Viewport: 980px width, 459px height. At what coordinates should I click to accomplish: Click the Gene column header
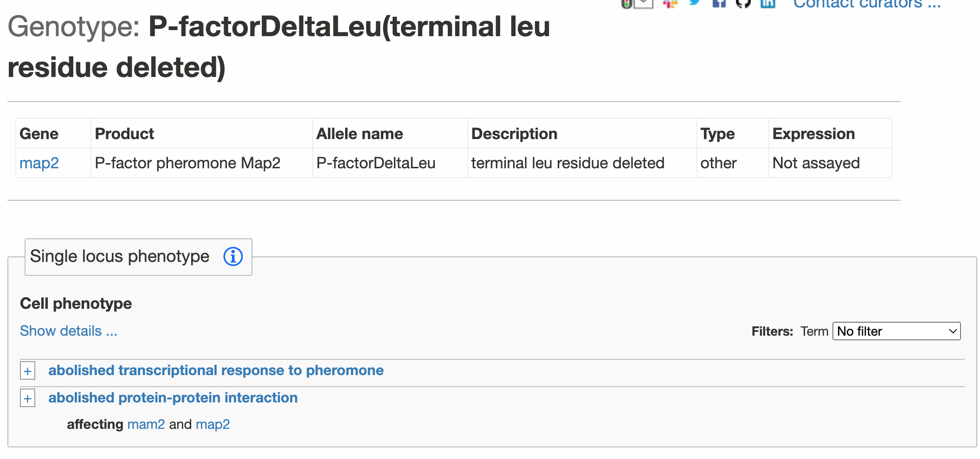tap(39, 133)
